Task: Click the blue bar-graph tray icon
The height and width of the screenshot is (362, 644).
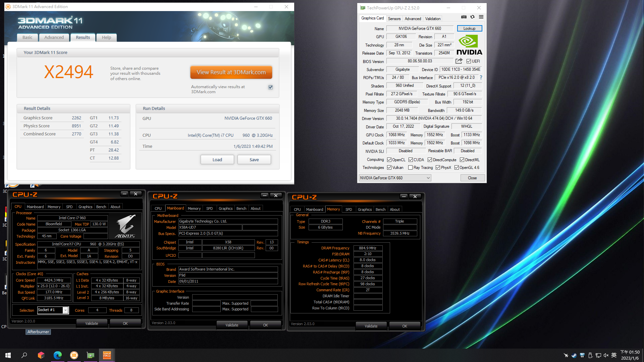Action: [582, 355]
